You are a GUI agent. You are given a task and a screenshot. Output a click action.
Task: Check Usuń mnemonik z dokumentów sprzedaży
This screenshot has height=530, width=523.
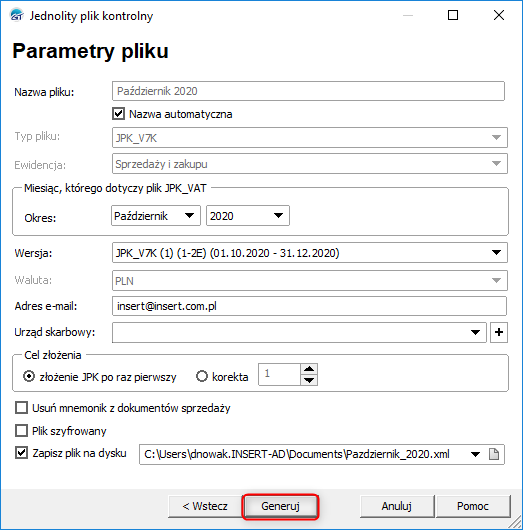(22, 408)
